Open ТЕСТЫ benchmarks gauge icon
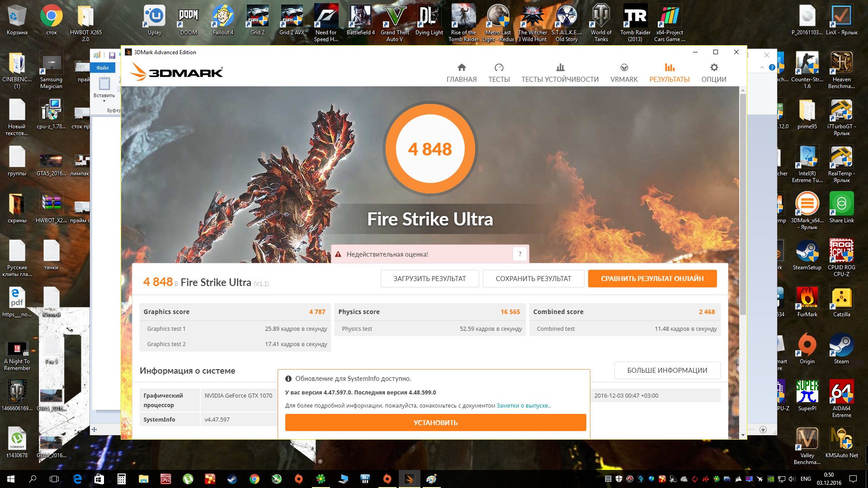The width and height of the screenshot is (868, 488). 499,68
